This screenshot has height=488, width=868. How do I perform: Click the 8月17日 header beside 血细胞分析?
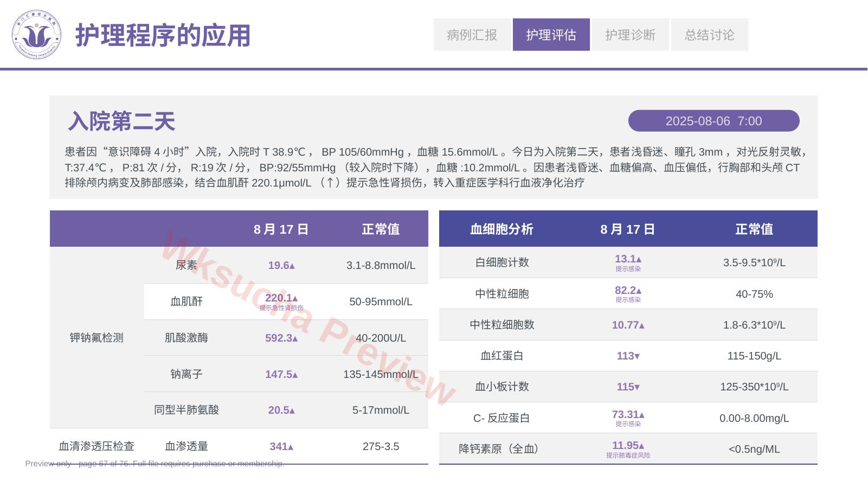pos(628,229)
